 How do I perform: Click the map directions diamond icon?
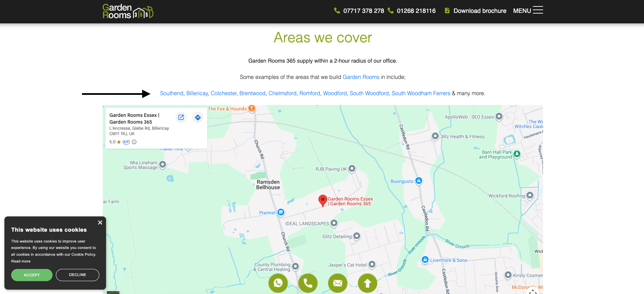pos(198,118)
